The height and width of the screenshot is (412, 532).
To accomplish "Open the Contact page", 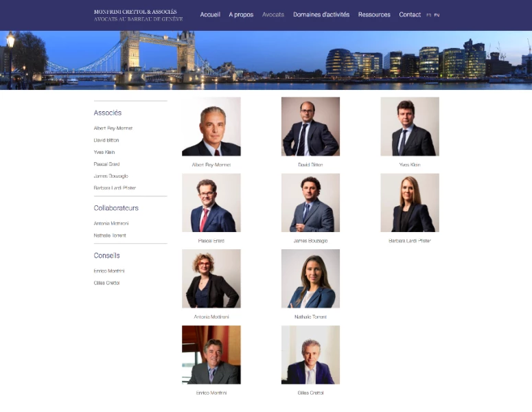I will point(410,14).
